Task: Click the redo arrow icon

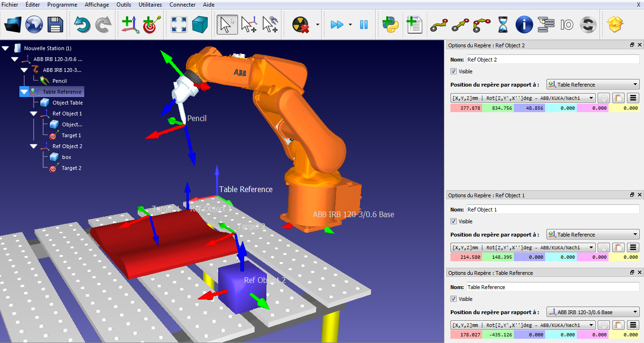Action: [x=103, y=24]
